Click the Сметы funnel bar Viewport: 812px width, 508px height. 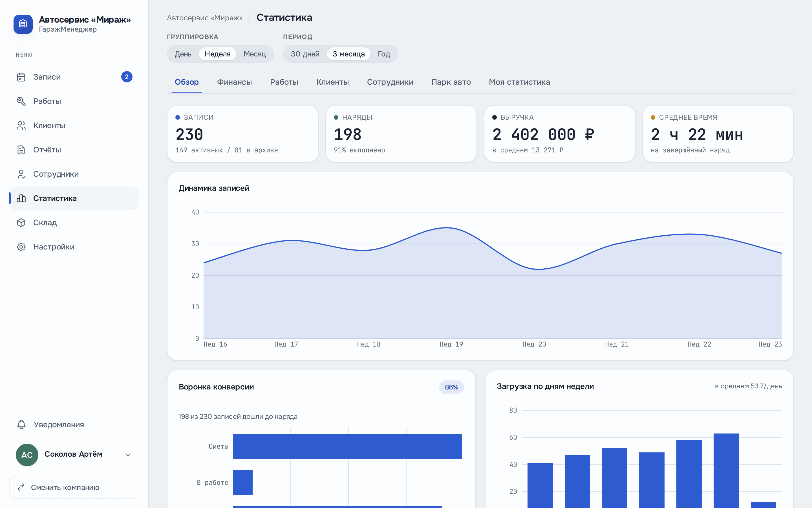[x=347, y=446]
